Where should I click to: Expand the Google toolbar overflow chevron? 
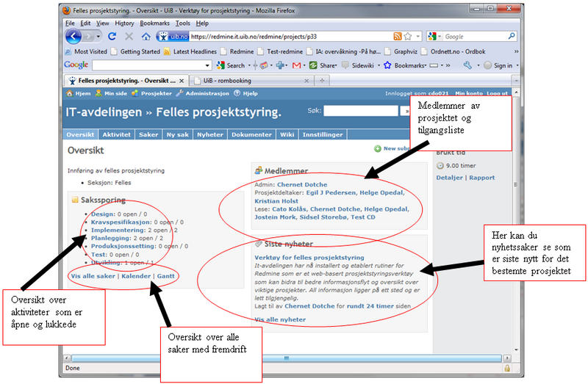(448, 65)
